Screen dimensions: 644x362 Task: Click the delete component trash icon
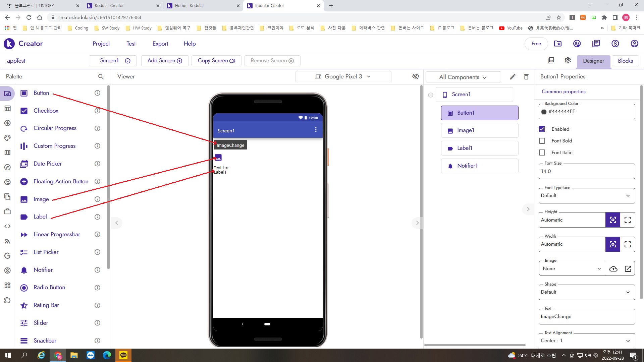526,77
